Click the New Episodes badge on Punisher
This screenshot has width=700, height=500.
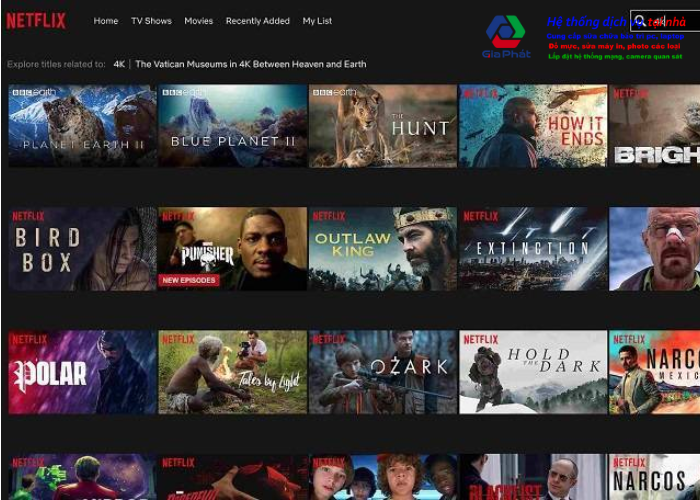click(188, 280)
